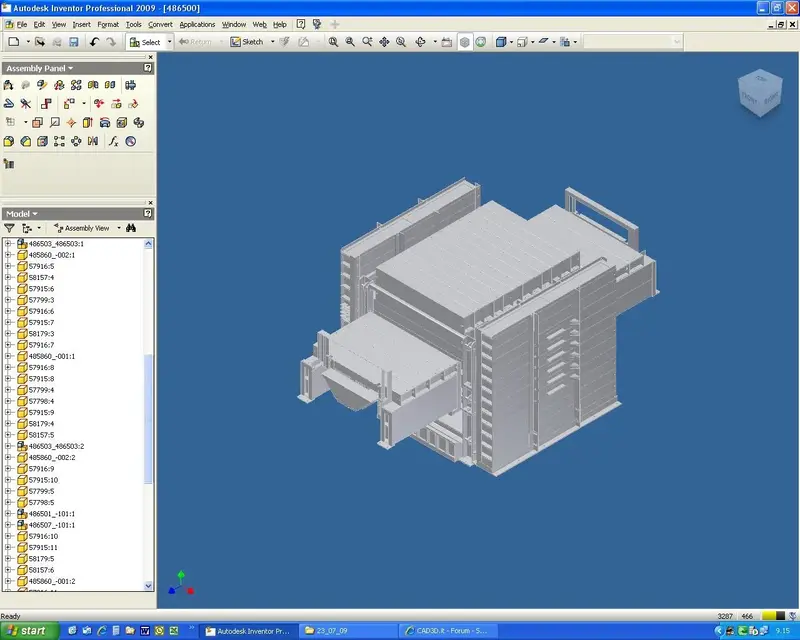Click the Open file icon in toolbar
Screen dimensions: 800x640
[x=40, y=42]
